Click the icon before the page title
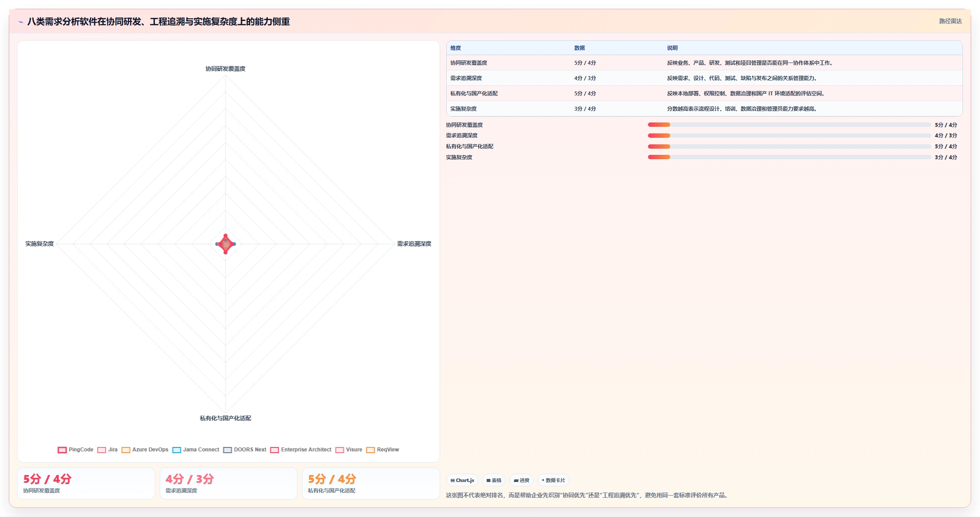 click(x=21, y=22)
